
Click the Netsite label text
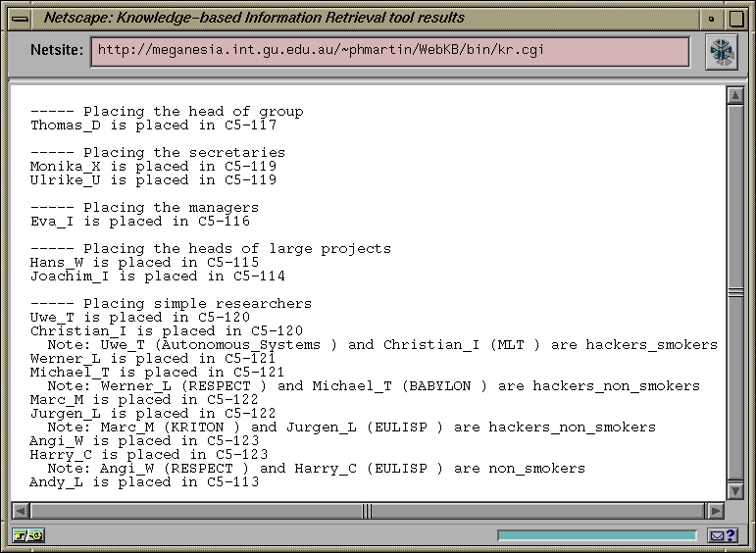(x=57, y=50)
